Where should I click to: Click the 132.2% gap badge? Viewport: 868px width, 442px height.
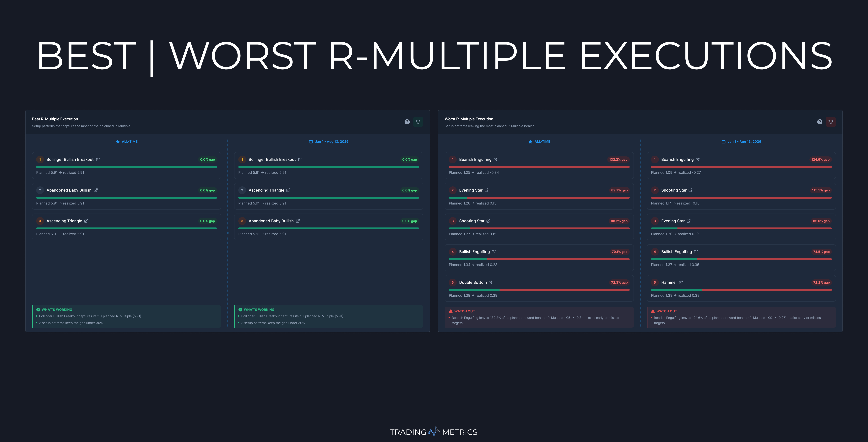[618, 160]
